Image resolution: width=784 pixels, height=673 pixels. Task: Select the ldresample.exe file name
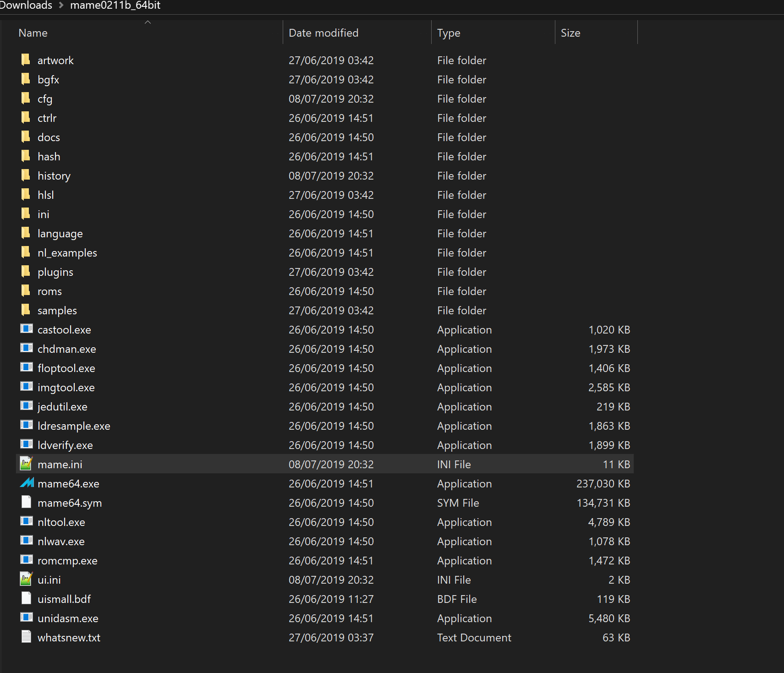click(74, 426)
